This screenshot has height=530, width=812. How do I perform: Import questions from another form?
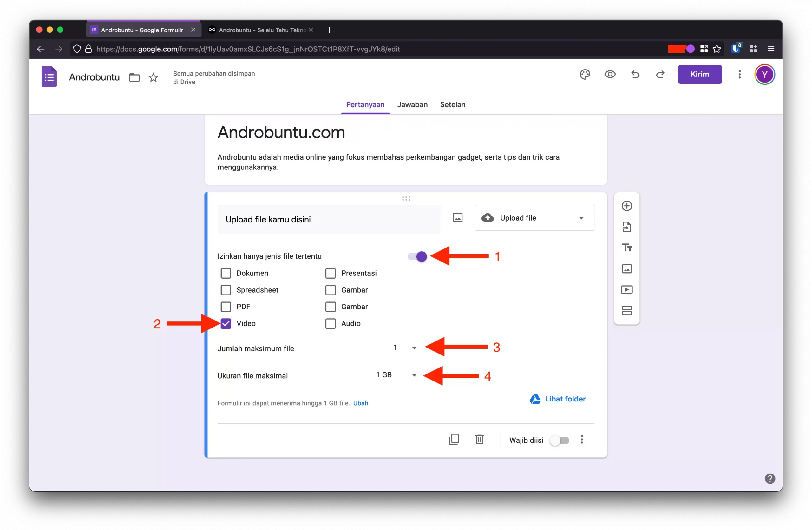click(627, 227)
